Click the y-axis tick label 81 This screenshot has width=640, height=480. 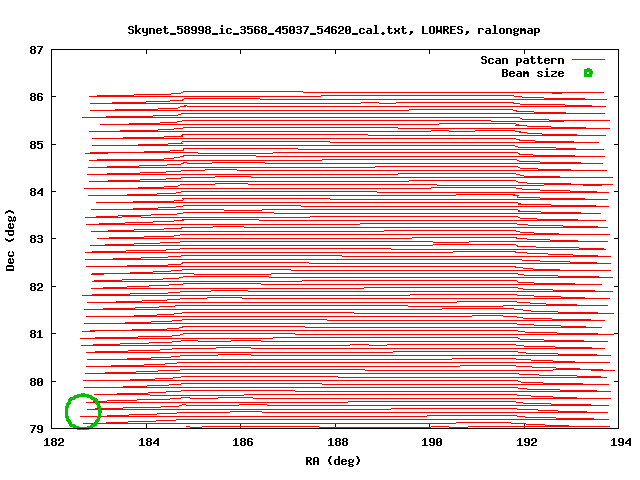36,334
